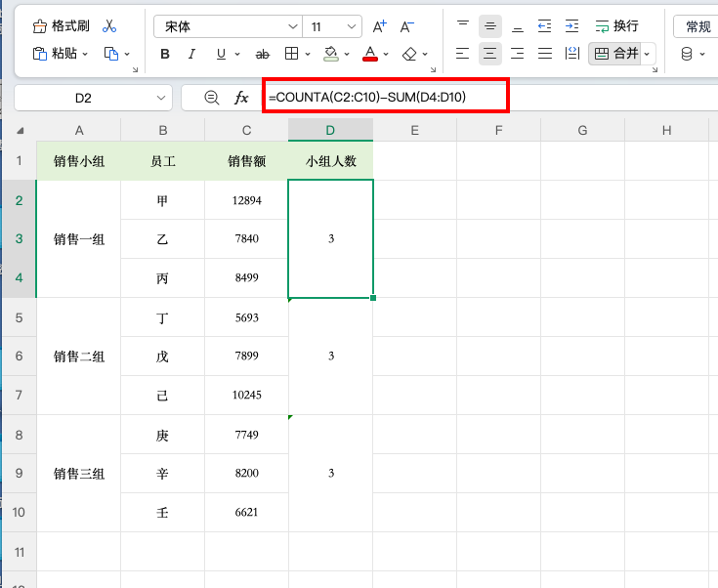Image resolution: width=718 pixels, height=588 pixels.
Task: Open the Name Box dropdown arrow
Action: pos(161,98)
